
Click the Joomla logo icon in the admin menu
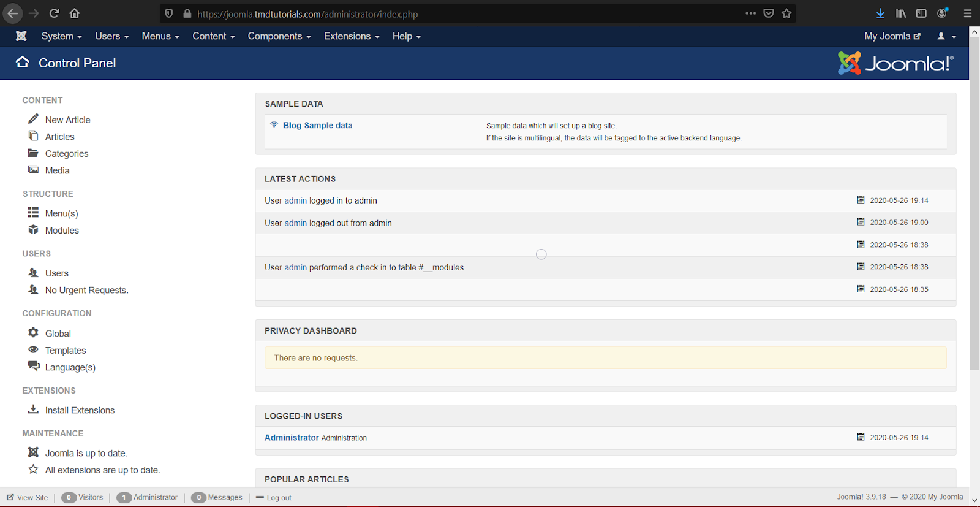pyautogui.click(x=21, y=36)
